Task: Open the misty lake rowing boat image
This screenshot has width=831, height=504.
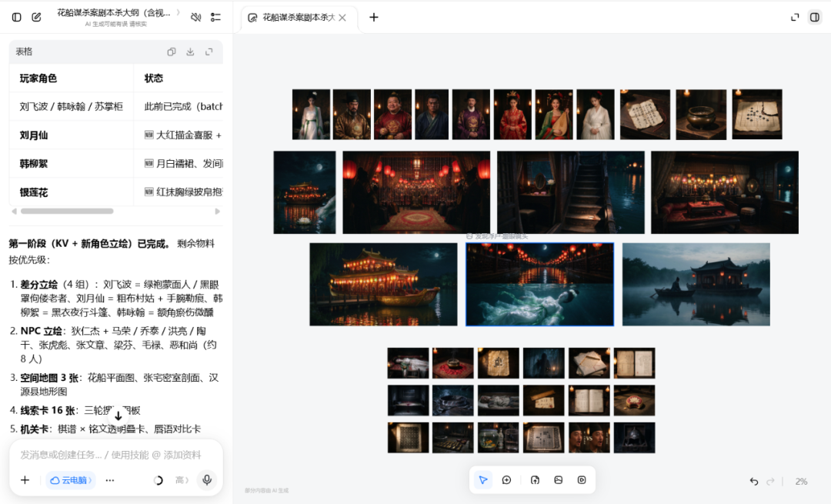Action: pos(696,284)
